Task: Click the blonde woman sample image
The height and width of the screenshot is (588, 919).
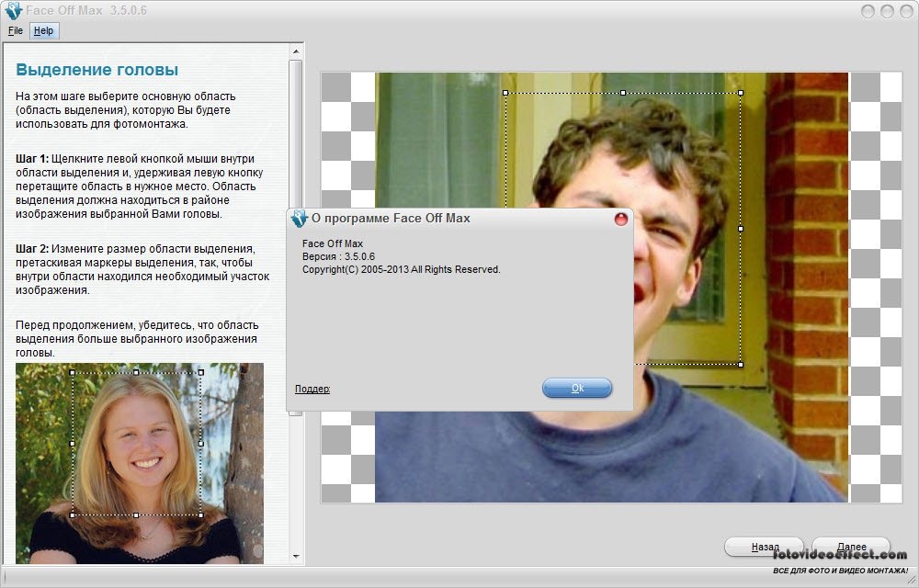Action: (x=140, y=463)
